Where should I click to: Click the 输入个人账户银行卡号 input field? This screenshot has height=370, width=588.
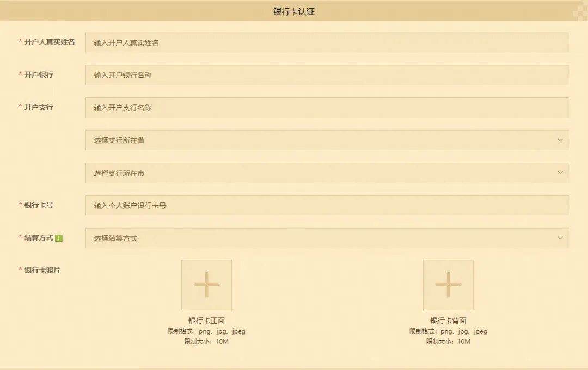[x=327, y=206]
